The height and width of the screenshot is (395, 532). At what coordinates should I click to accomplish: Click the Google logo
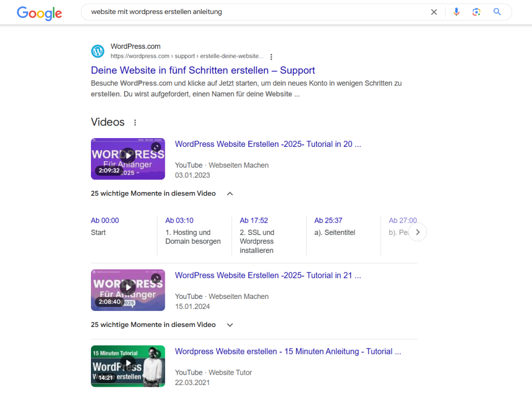[x=39, y=12]
